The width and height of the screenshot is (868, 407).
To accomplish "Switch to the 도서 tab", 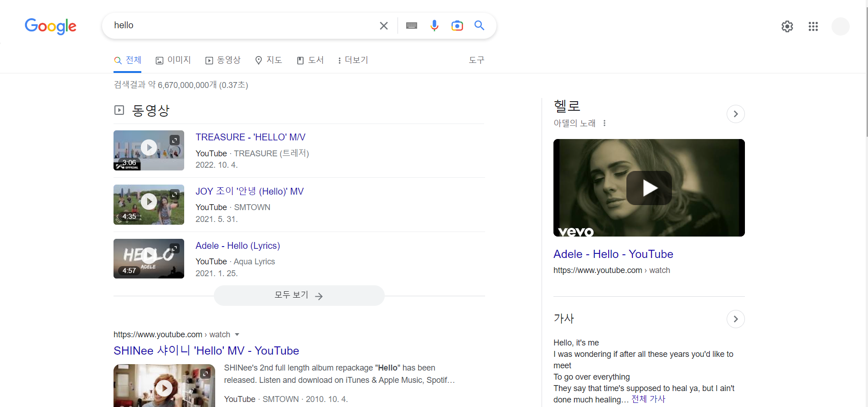I will (x=310, y=60).
